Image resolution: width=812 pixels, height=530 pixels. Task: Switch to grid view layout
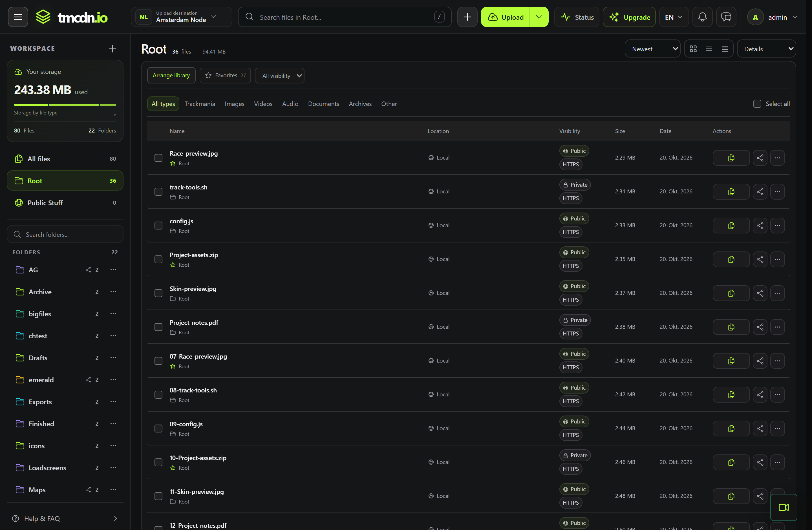coord(693,49)
